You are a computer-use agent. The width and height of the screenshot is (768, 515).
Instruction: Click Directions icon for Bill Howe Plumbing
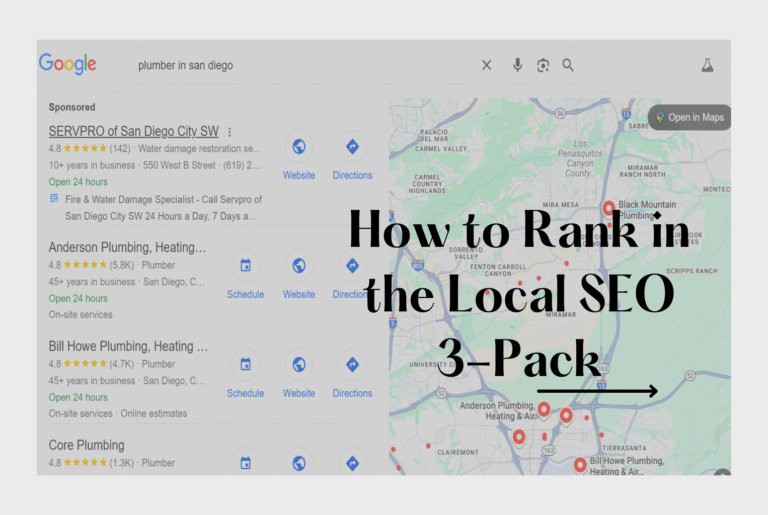tap(352, 365)
